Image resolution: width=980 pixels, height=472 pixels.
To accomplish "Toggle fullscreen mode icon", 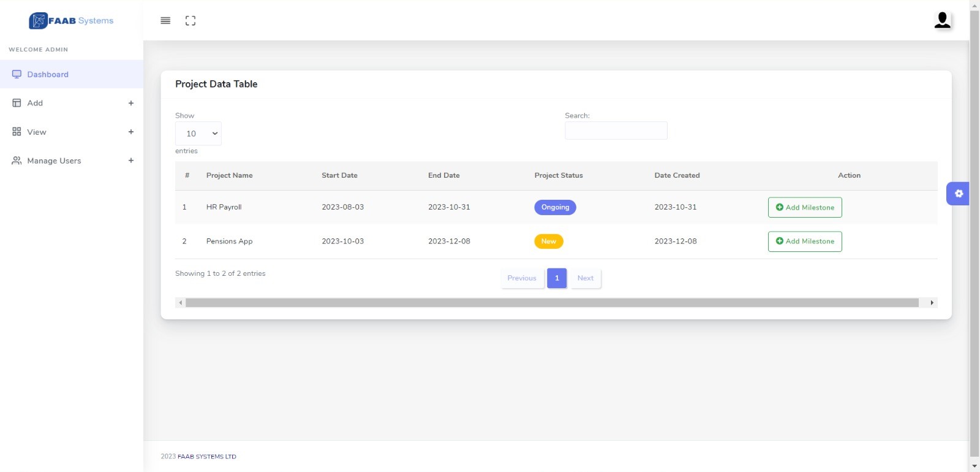I will pos(190,21).
